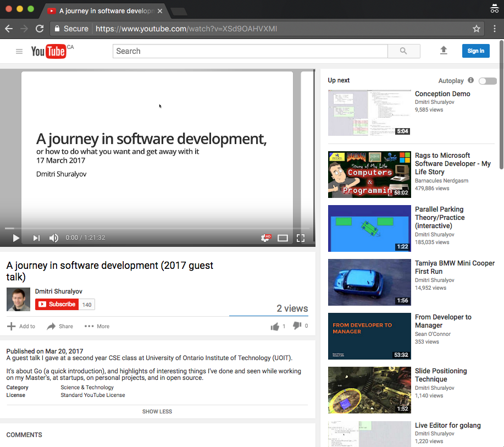The image size is (504, 447).
Task: Click Sean O'Connor channel name
Action: [433, 334]
